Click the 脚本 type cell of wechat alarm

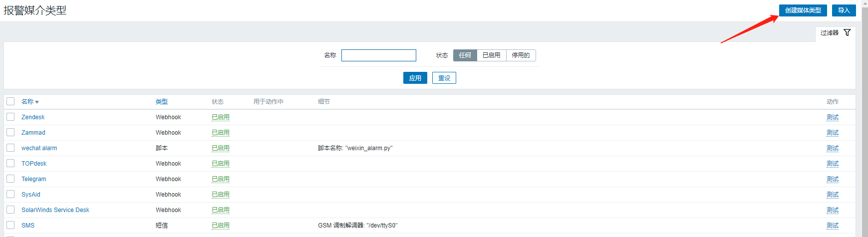pos(162,148)
